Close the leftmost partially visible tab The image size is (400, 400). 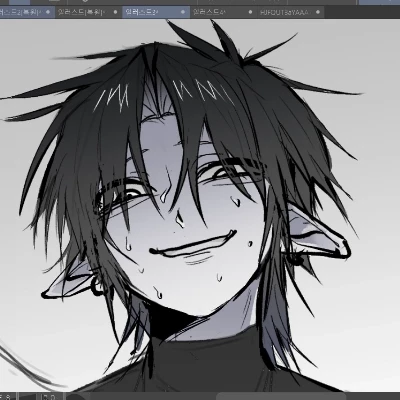(x=48, y=12)
